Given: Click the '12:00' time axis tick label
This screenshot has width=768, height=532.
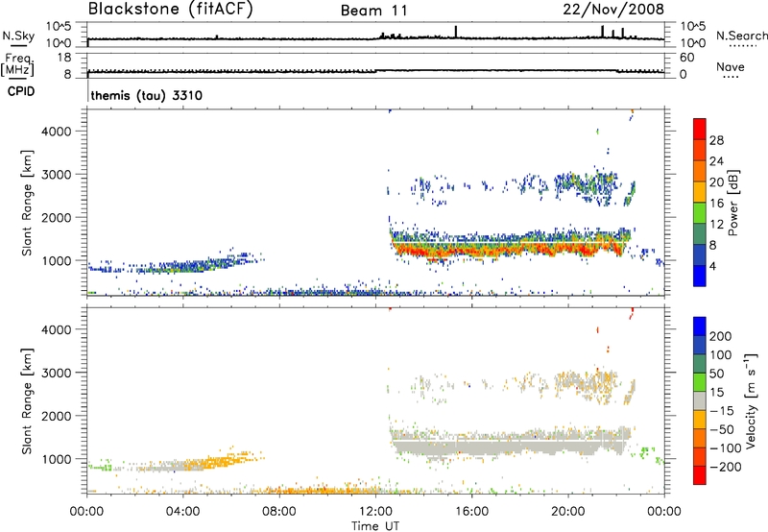Looking at the screenshot, I should click(x=375, y=512).
